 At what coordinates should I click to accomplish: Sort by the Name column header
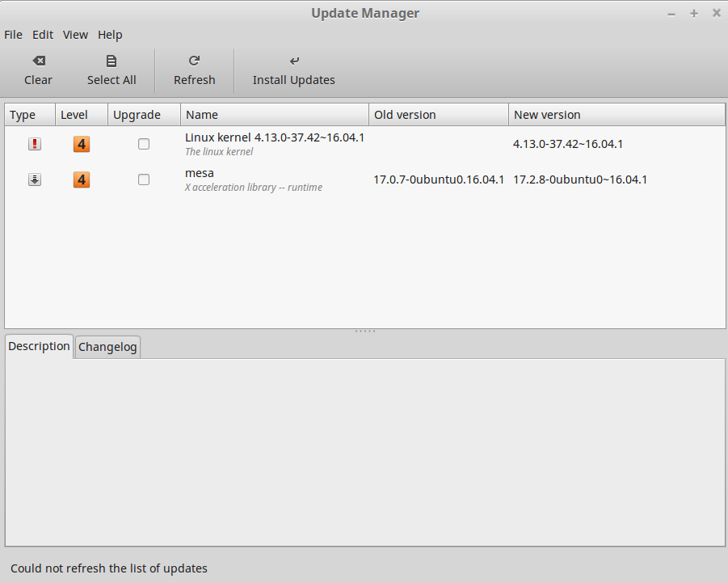pos(275,115)
